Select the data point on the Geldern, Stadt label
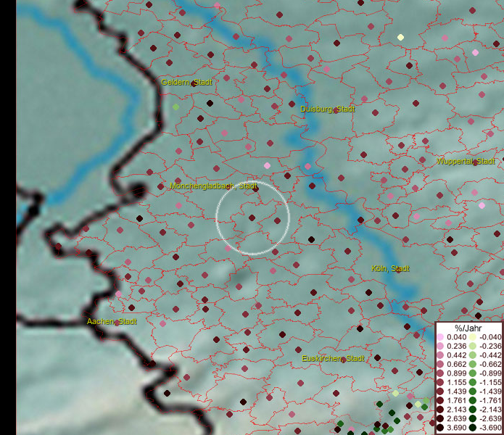The height and width of the screenshot is (435, 504). pos(194,83)
